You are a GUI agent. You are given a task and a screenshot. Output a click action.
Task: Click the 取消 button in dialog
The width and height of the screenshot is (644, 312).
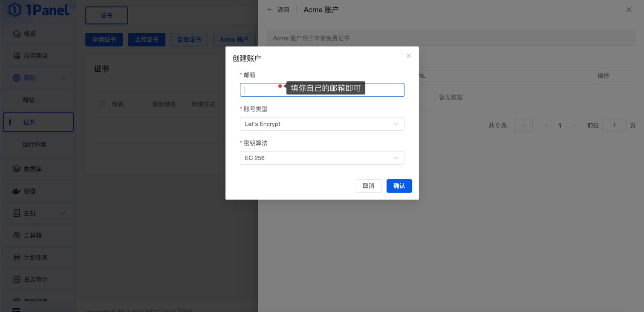[368, 186]
